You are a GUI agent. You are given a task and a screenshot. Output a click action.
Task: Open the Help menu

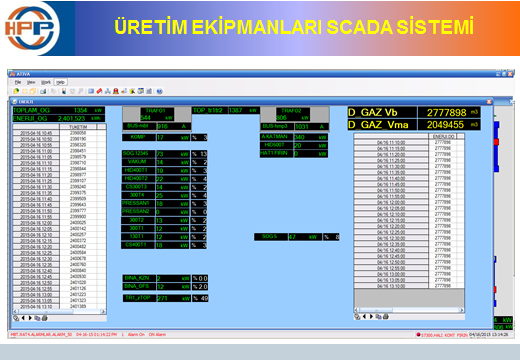(60, 82)
